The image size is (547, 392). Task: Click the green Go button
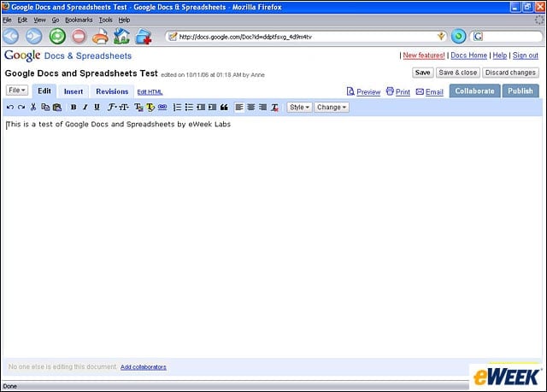coord(458,36)
